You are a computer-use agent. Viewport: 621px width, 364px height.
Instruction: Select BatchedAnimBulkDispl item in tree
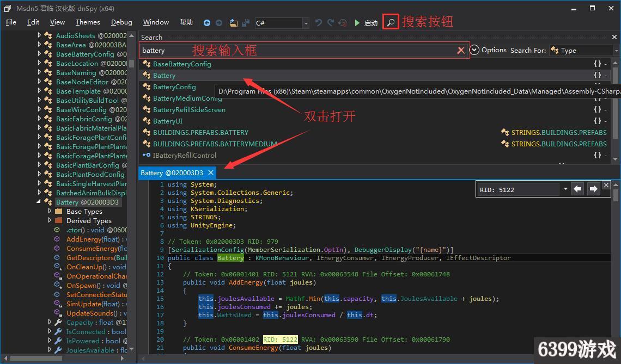coord(91,193)
